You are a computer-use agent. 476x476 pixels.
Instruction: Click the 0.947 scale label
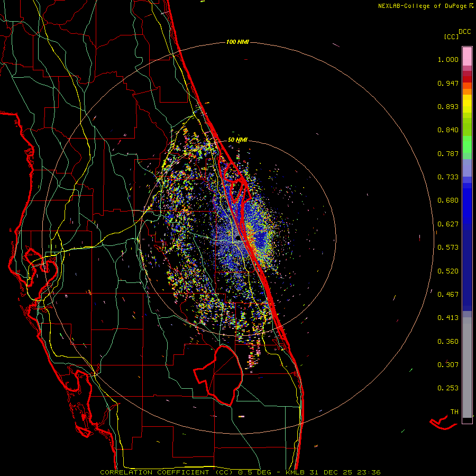(448, 83)
